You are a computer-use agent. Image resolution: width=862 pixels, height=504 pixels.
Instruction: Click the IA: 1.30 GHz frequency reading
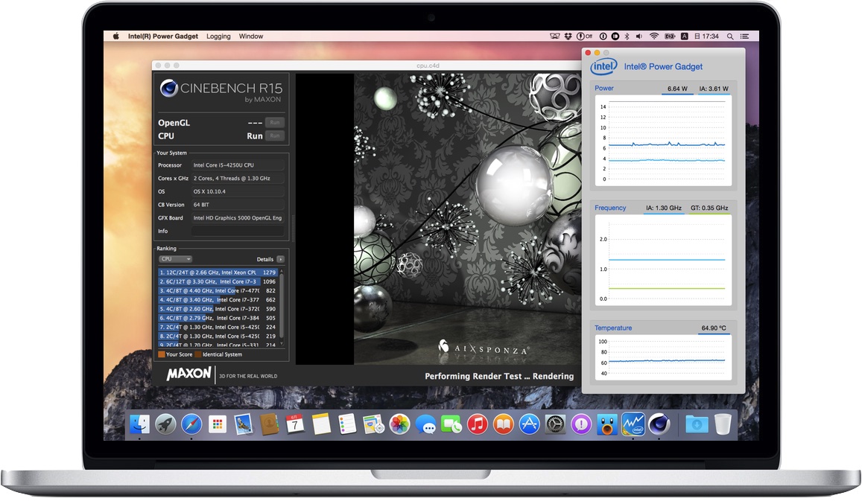click(x=664, y=208)
